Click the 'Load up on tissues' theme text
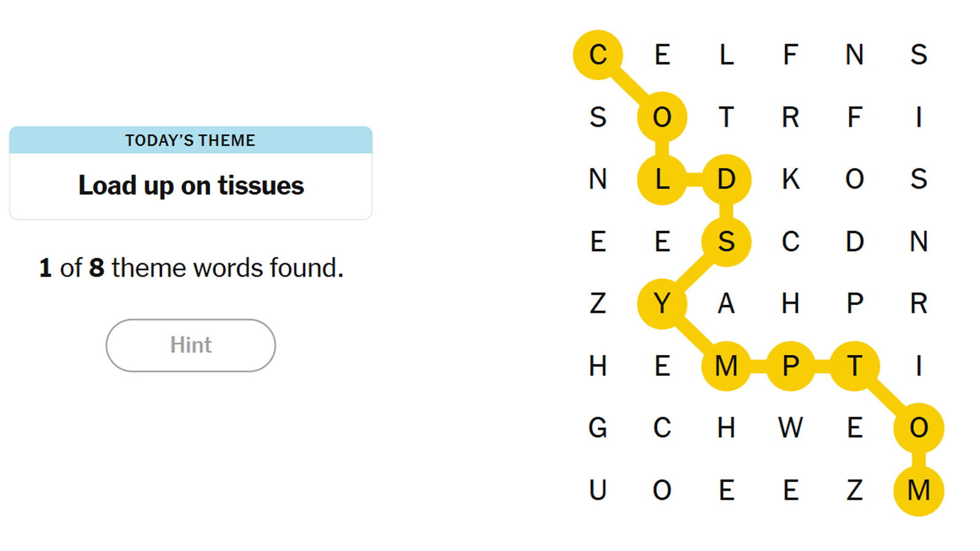Image resolution: width=980 pixels, height=551 pixels. point(190,186)
